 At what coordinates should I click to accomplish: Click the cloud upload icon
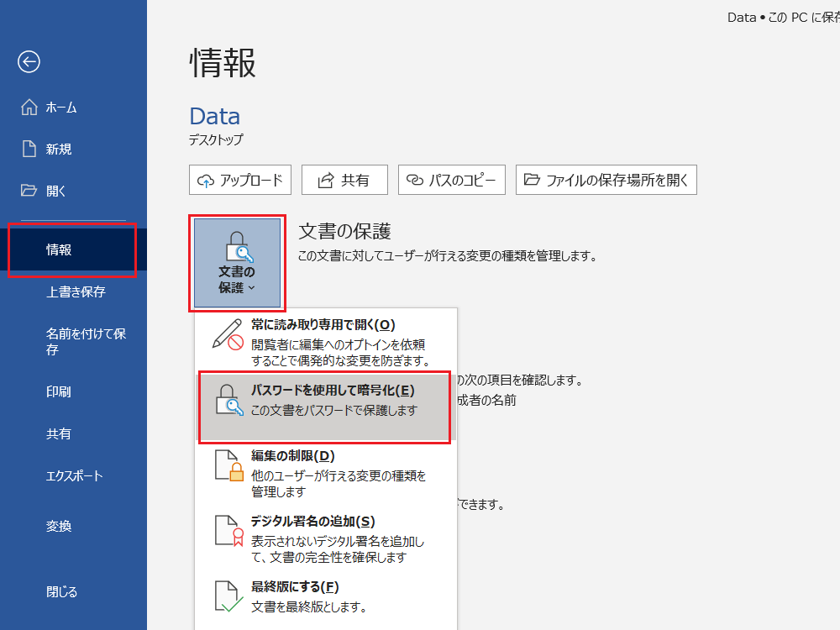click(206, 181)
